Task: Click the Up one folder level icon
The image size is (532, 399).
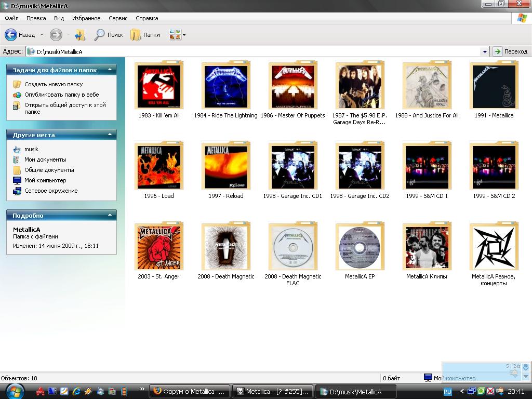Action: point(79,35)
